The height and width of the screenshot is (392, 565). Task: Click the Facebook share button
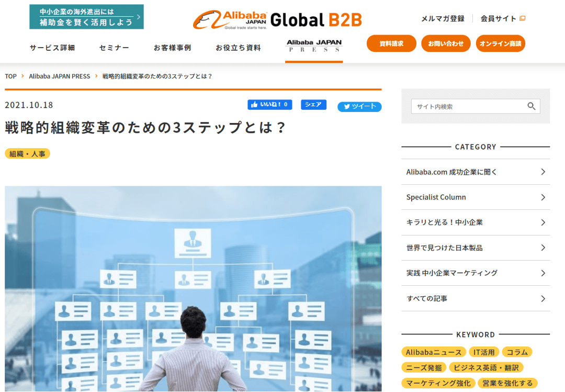tap(313, 105)
